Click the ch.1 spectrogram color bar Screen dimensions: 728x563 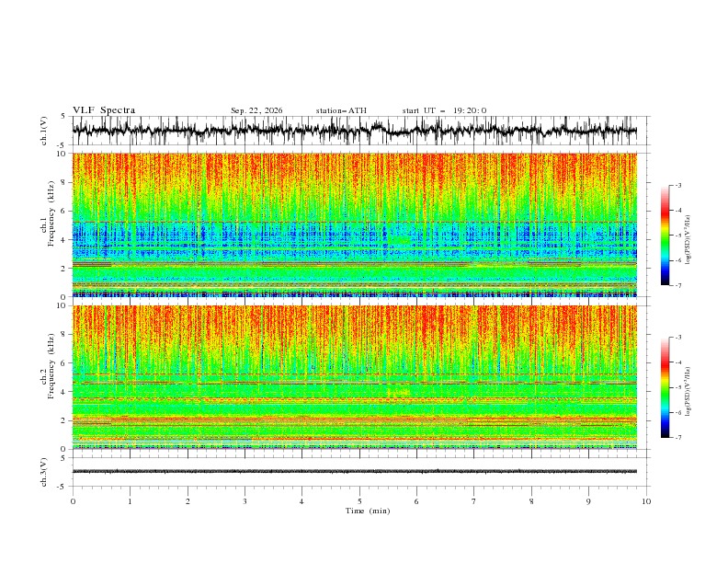(665, 236)
